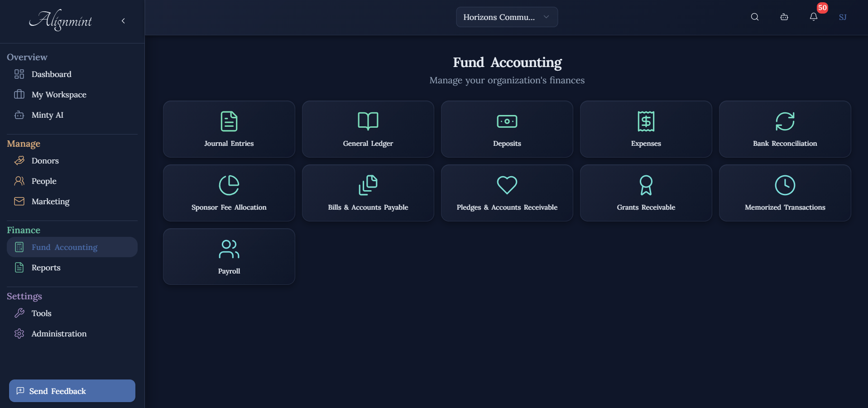Expand the SJ user profile menu
This screenshot has width=868, height=408.
(x=843, y=17)
